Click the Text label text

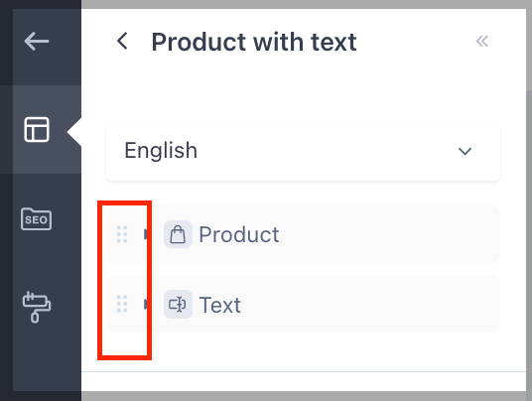(220, 305)
